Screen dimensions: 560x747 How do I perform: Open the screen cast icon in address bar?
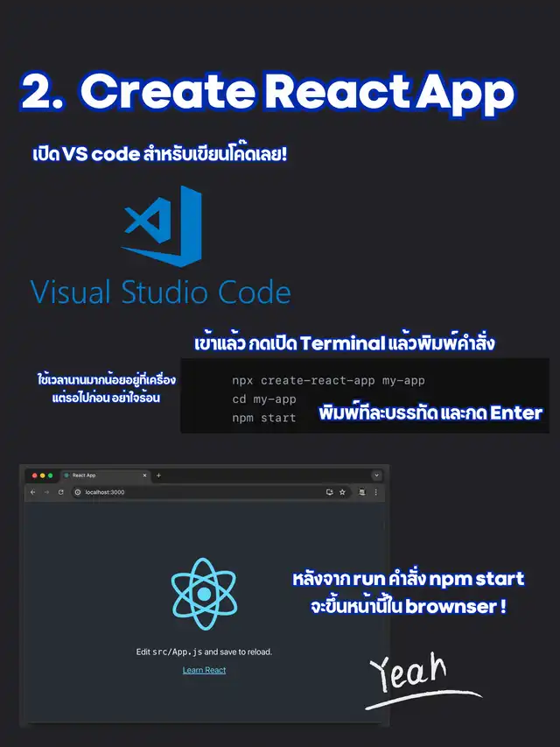click(329, 493)
